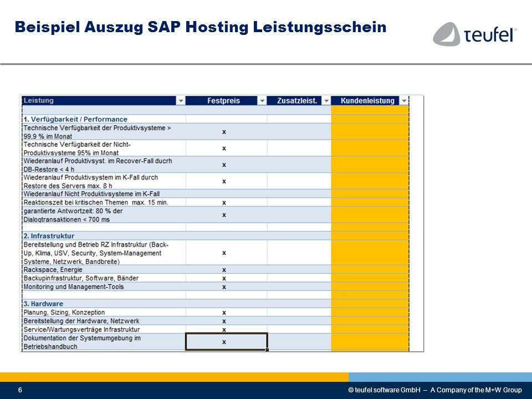Select Festpreis x for garantierte Antwortzeit row
Viewport: 532px width, 399px height.
click(x=224, y=215)
